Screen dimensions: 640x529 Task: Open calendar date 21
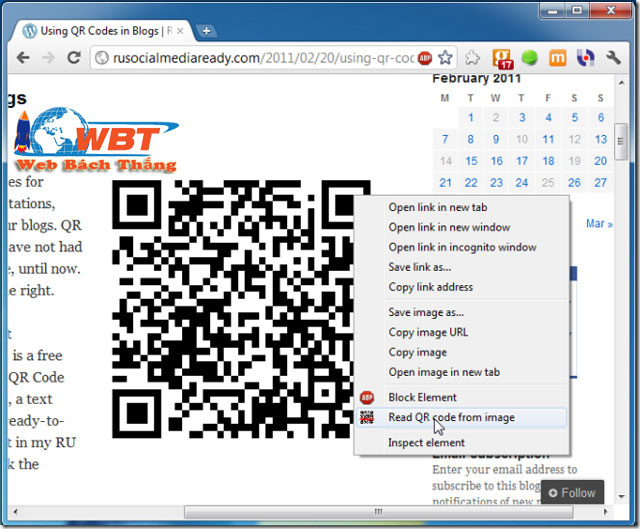445,182
